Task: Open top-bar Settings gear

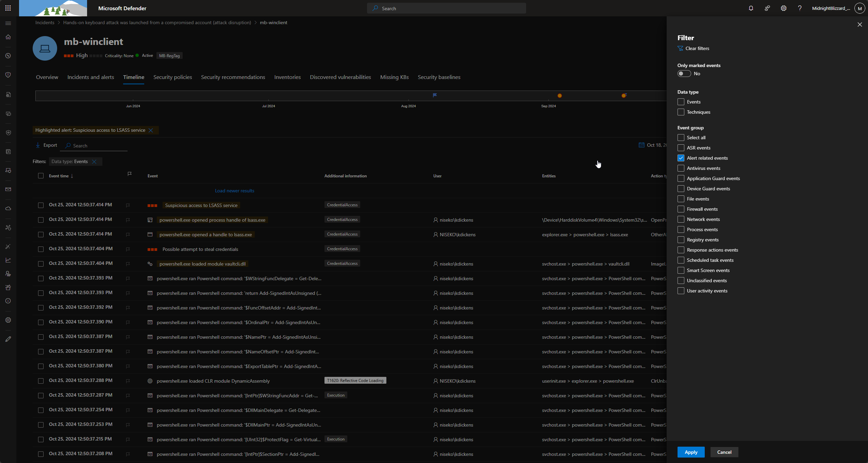Action: (783, 8)
